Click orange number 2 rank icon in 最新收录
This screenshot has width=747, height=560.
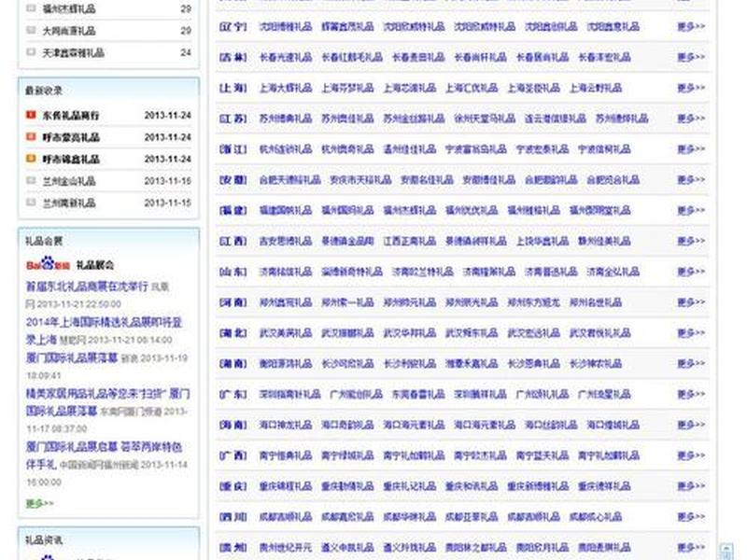pos(31,136)
